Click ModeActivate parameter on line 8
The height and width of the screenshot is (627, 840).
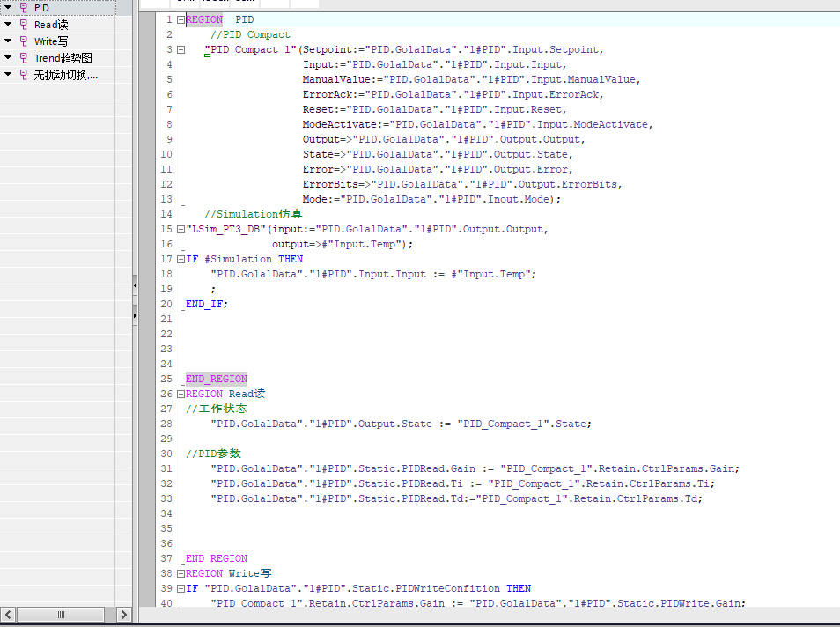click(339, 125)
